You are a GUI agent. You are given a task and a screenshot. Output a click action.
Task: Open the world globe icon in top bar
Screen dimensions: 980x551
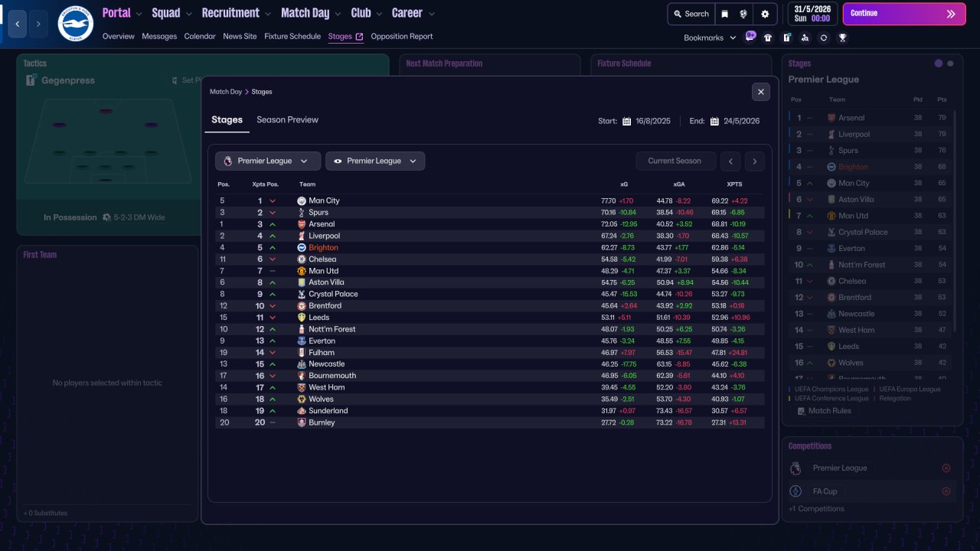click(x=743, y=14)
